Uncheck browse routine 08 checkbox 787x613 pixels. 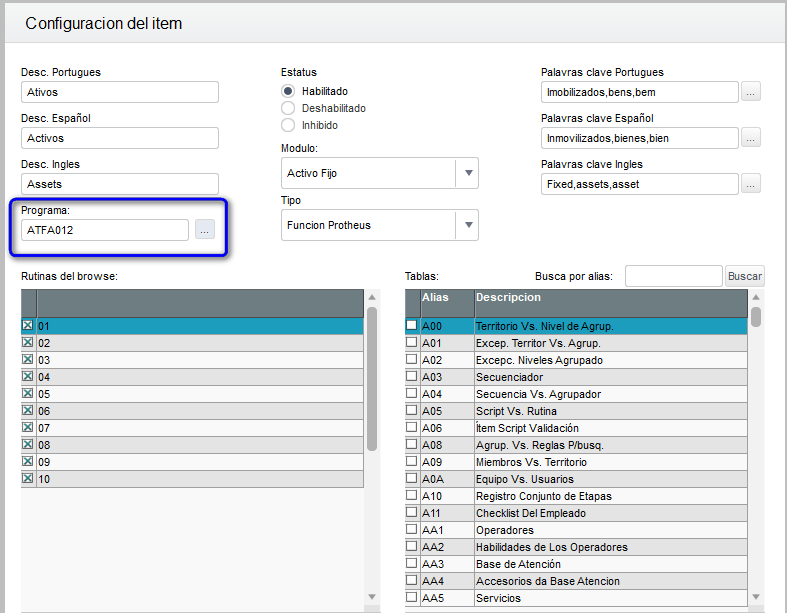28,444
